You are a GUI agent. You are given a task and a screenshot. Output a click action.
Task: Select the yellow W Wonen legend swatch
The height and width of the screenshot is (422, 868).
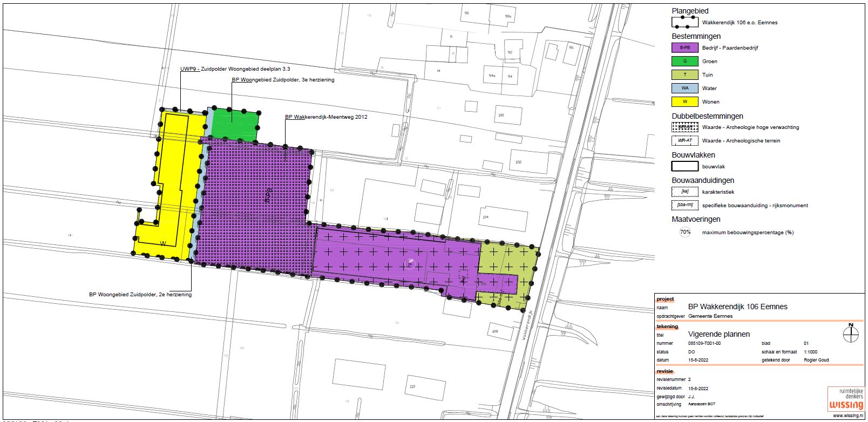tap(684, 101)
